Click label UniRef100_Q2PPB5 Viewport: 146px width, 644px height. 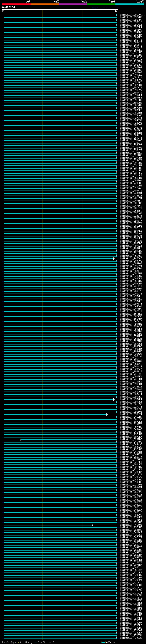(131, 440)
